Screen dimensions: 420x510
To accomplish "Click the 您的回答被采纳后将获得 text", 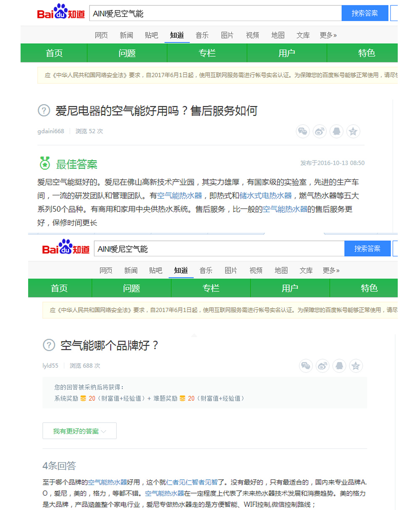I will [89, 386].
